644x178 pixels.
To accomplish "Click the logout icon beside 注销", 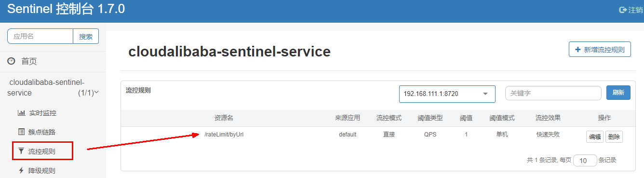I will point(623,10).
